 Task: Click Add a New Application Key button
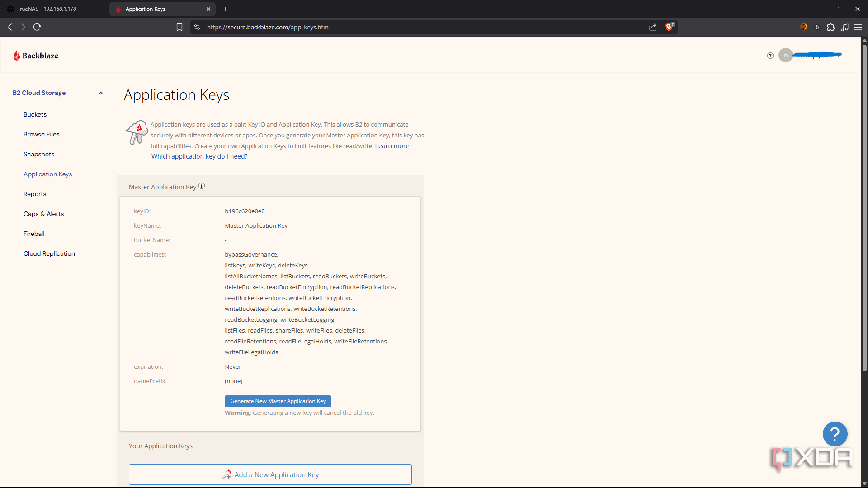point(270,474)
